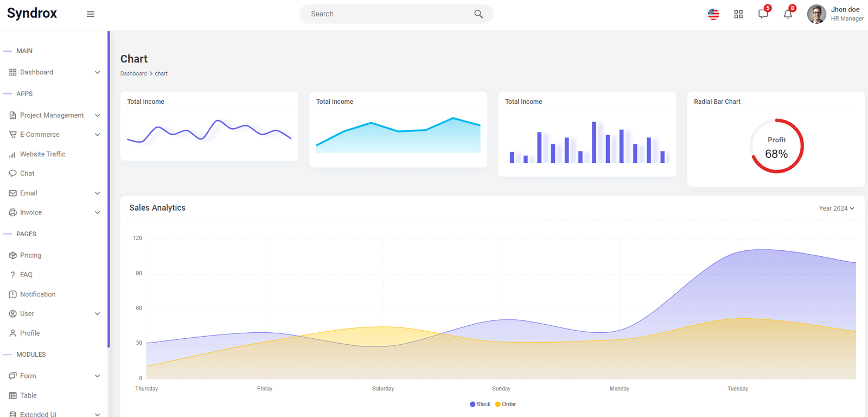This screenshot has width=868, height=417.
Task: Click the search magnifier icon
Action: coord(478,14)
